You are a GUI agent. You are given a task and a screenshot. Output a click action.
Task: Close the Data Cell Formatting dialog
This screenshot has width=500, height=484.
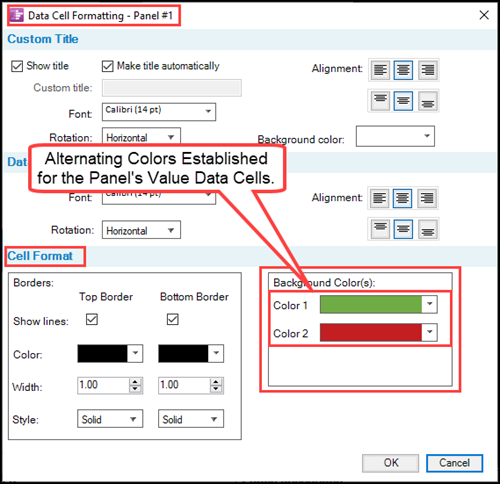pos(484,15)
